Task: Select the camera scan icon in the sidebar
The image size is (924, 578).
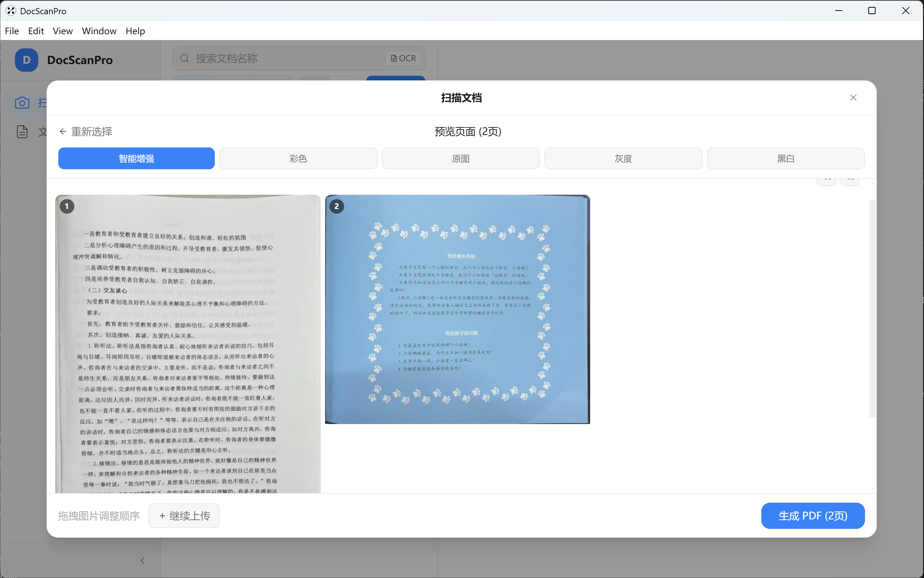Action: 22,102
